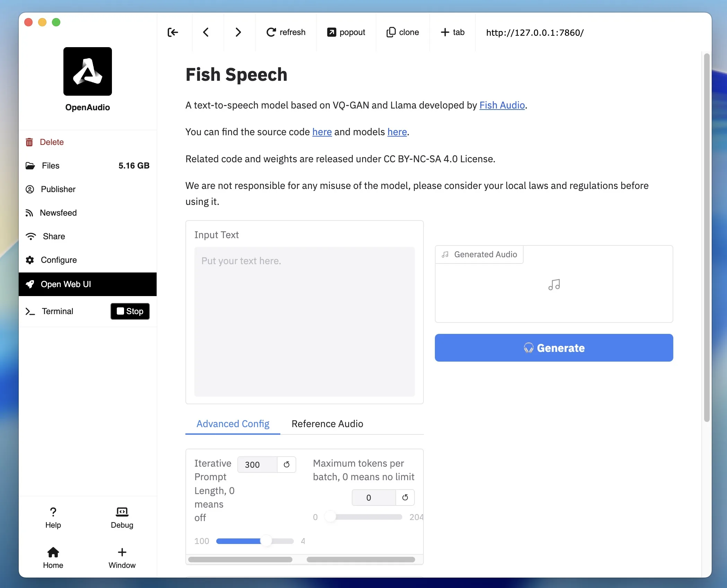Open the Configure settings
This screenshot has width=727, height=588.
pyautogui.click(x=59, y=260)
